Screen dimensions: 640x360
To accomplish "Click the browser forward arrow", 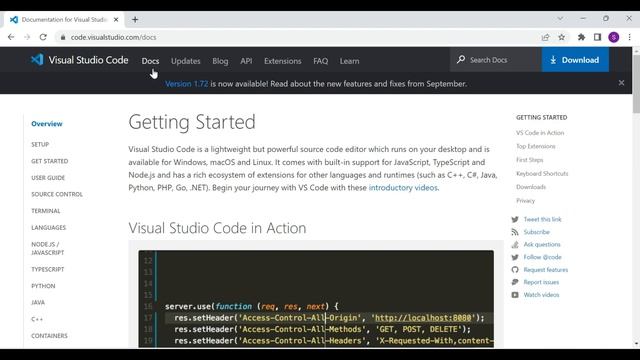I will (x=27, y=37).
